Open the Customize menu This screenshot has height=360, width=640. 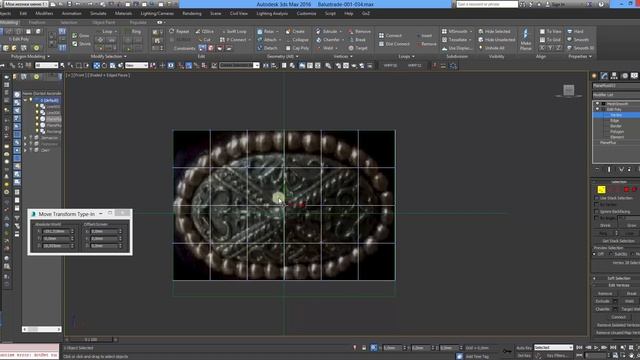[306, 13]
